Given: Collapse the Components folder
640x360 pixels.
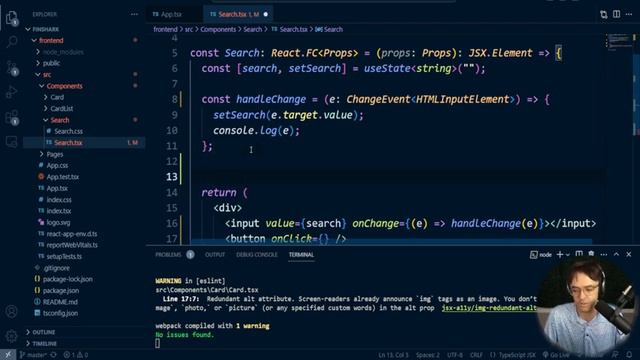Looking at the screenshot, I should point(64,86).
